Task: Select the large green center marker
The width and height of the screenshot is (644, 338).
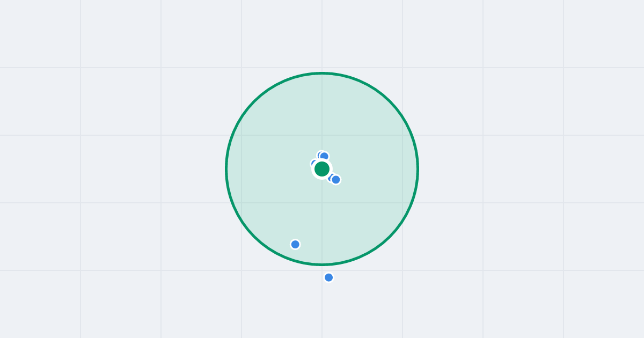Action: 322,169
